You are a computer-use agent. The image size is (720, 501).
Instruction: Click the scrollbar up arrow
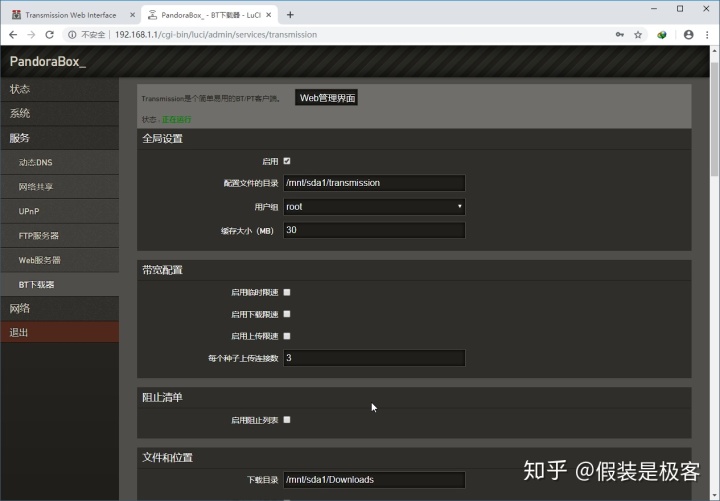click(714, 51)
